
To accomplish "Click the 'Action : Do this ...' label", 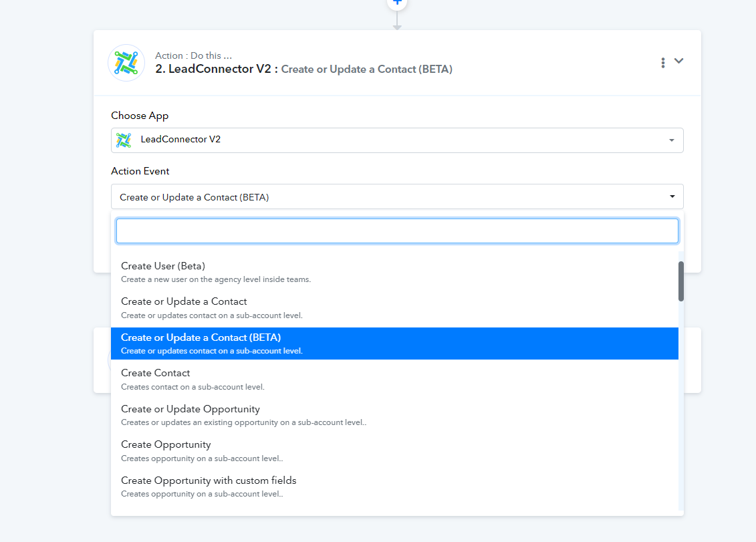I will tap(193, 55).
